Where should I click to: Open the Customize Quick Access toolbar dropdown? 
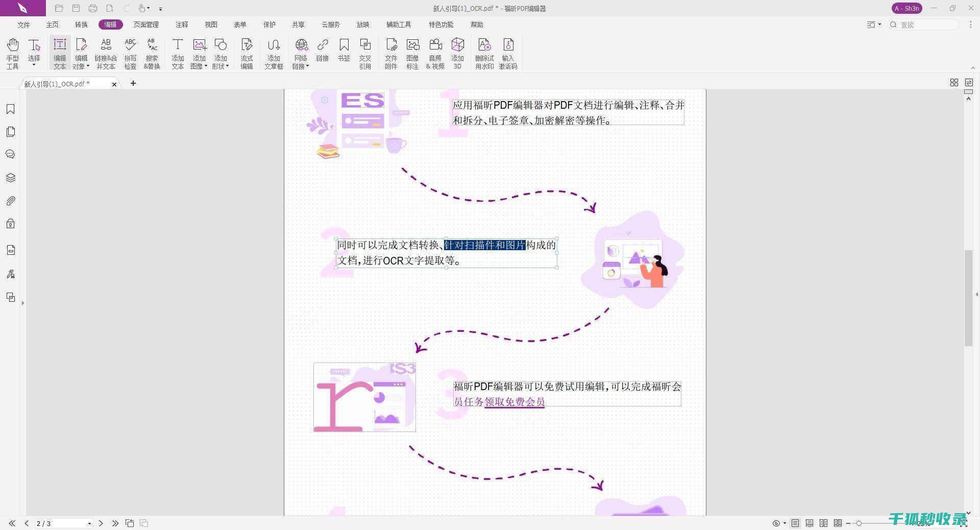160,9
